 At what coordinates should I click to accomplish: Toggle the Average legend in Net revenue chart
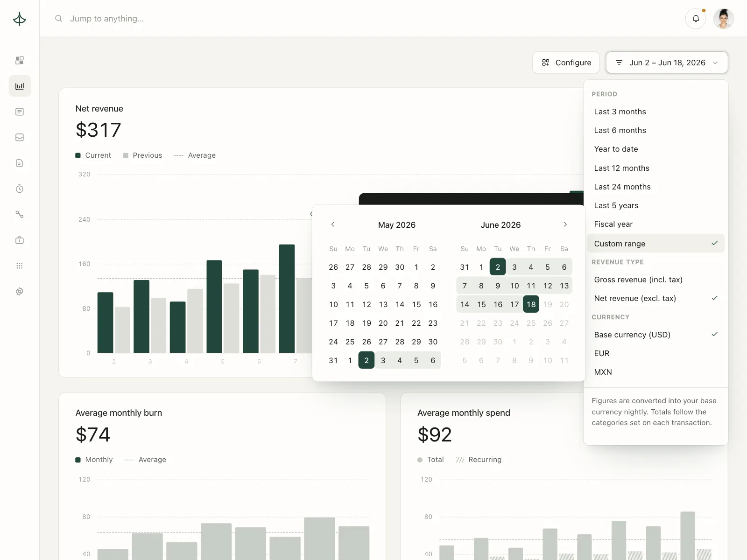(x=195, y=155)
